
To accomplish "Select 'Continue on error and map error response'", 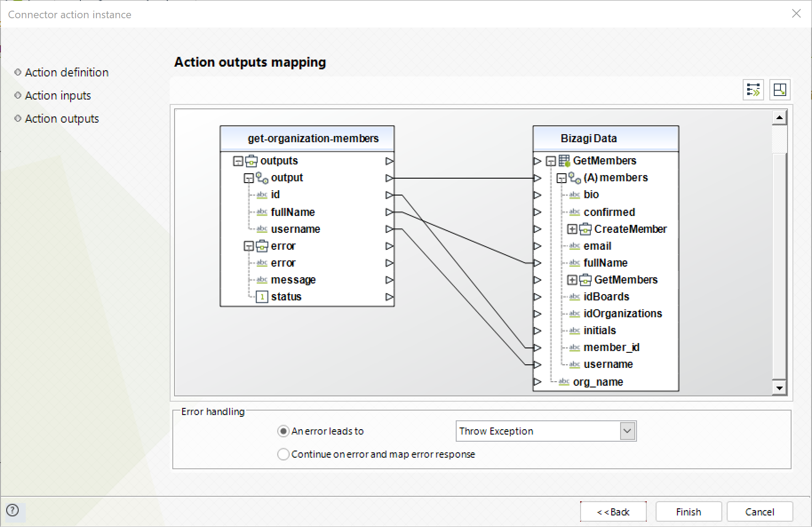I will coord(283,454).
